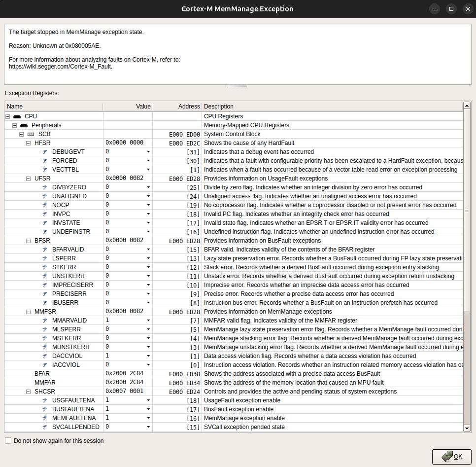Click the PRECISERR bitfield icon
476x467 pixels.
45,294
